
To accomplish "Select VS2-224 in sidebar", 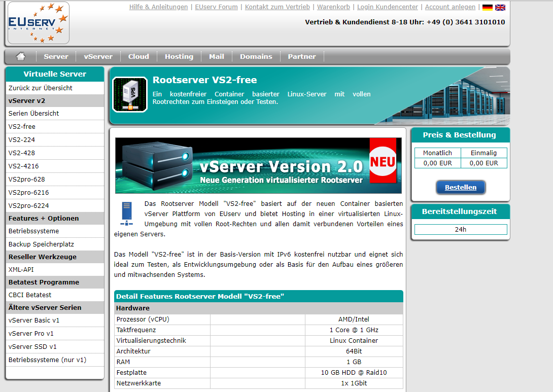I will [x=55, y=139].
